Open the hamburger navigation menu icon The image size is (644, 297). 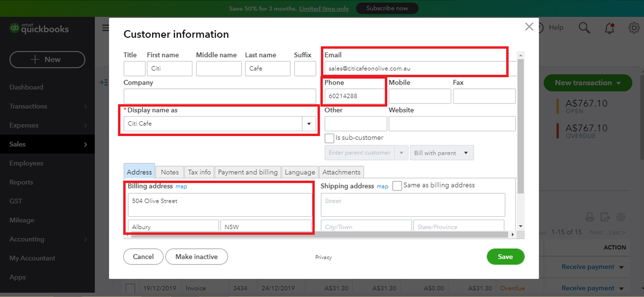tap(105, 28)
